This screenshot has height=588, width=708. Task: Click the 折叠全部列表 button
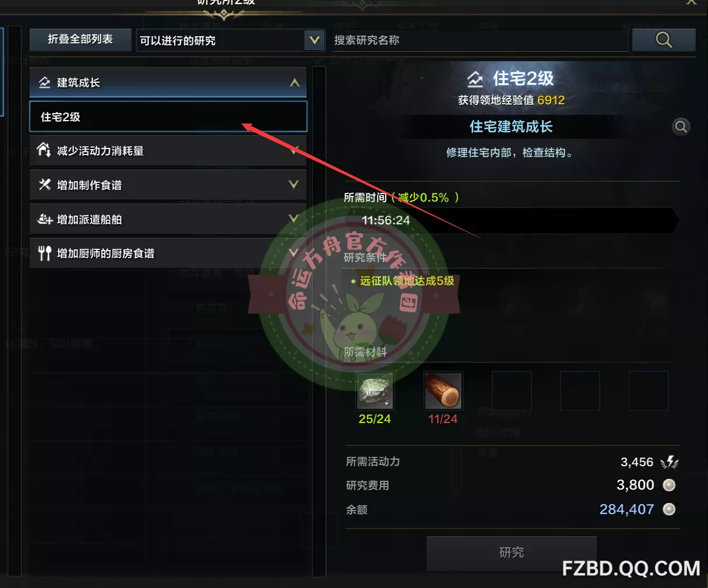click(x=80, y=40)
